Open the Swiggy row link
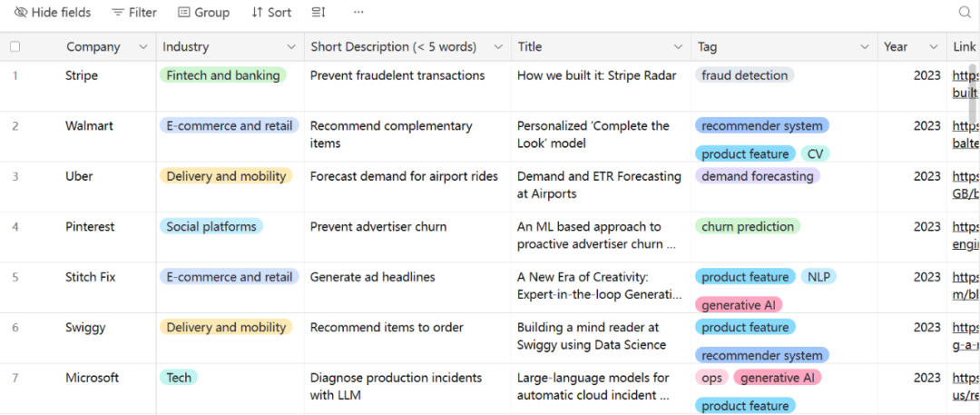 click(965, 336)
